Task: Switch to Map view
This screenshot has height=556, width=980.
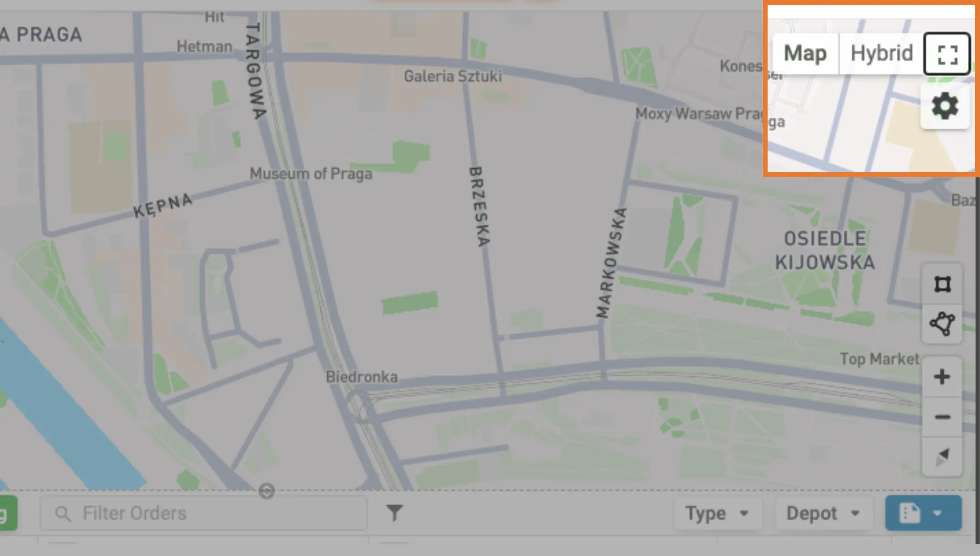Action: pyautogui.click(x=806, y=53)
